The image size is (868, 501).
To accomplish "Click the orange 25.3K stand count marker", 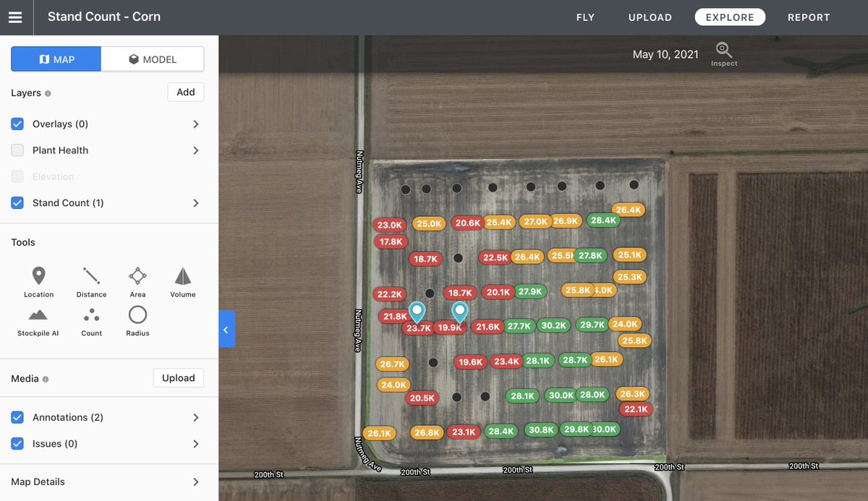I will tap(631, 277).
